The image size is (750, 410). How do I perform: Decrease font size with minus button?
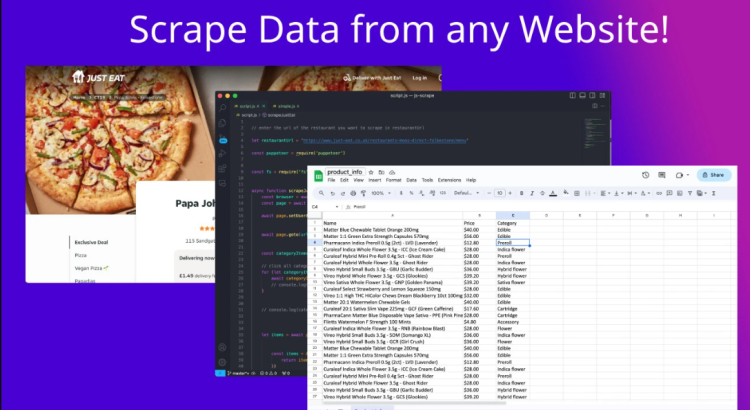489,193
